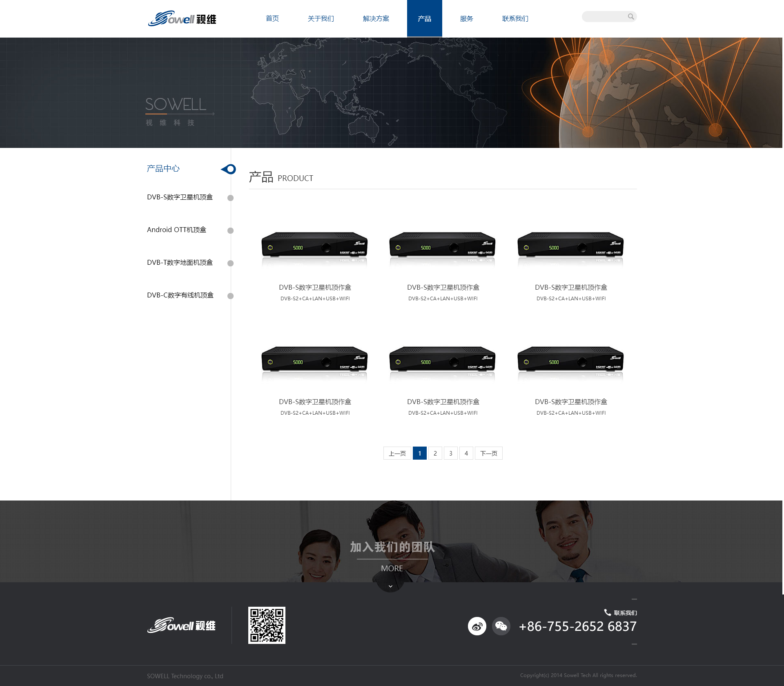The width and height of the screenshot is (784, 686).
Task: Click the 下一页 next page button
Action: coord(488,453)
